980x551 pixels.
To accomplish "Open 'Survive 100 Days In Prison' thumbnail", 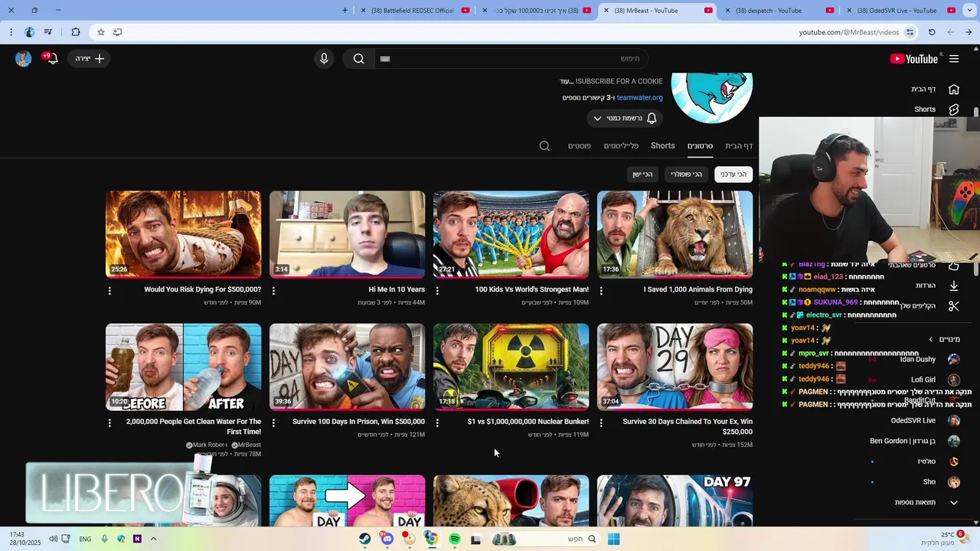I will tap(347, 367).
